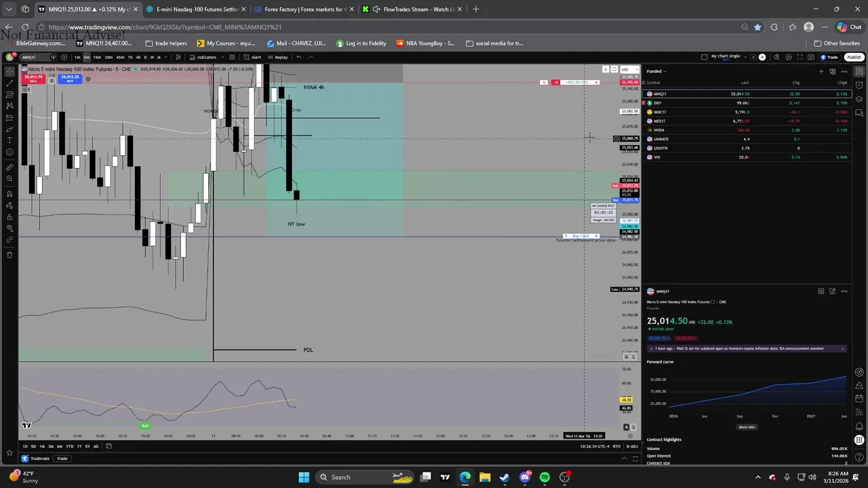Switch to 30m timeframe
The height and width of the screenshot is (488, 868).
click(x=108, y=57)
